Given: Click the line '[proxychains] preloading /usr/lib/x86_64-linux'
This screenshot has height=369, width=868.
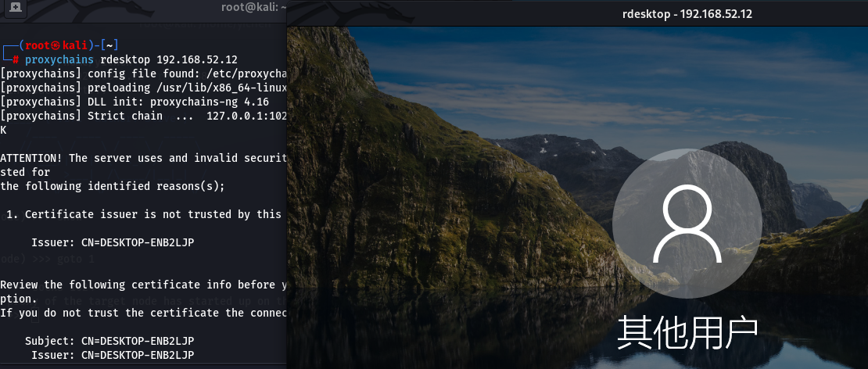Looking at the screenshot, I should click(143, 88).
